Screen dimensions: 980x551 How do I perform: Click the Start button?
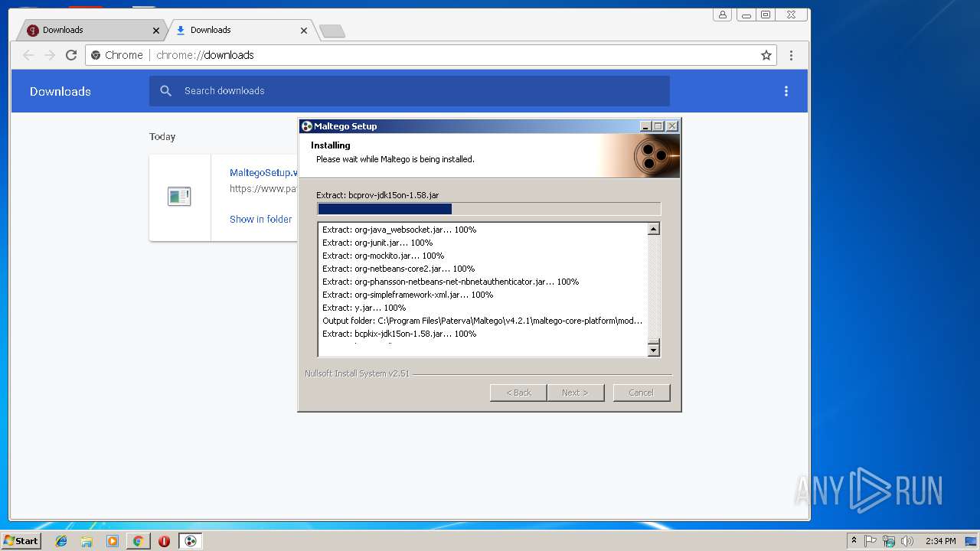click(21, 540)
